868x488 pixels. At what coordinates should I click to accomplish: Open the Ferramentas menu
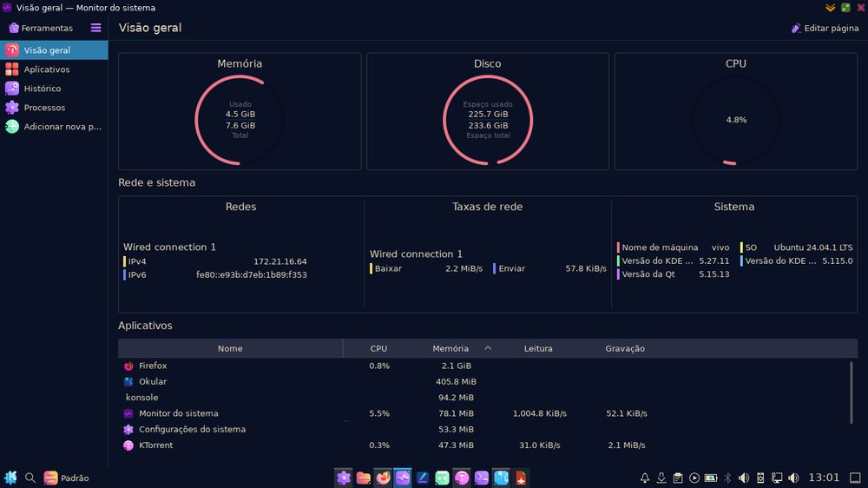click(x=41, y=28)
